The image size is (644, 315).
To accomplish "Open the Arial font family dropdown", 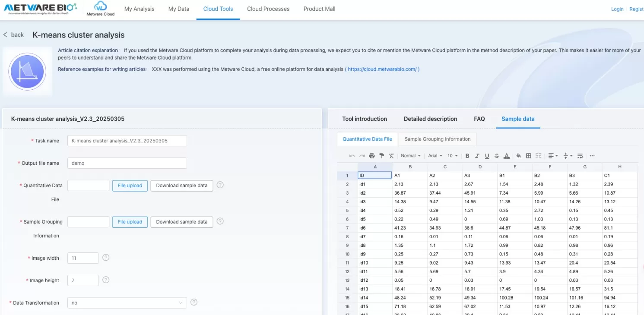I will pos(435,156).
